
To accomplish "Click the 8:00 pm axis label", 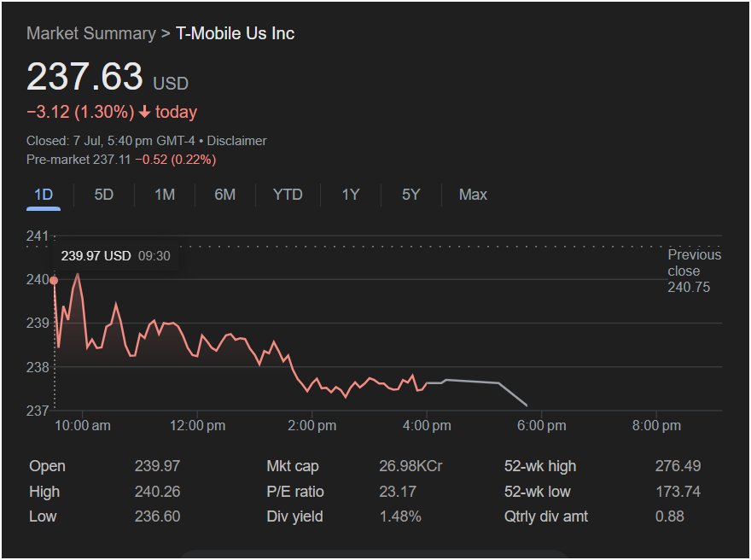I will (656, 425).
